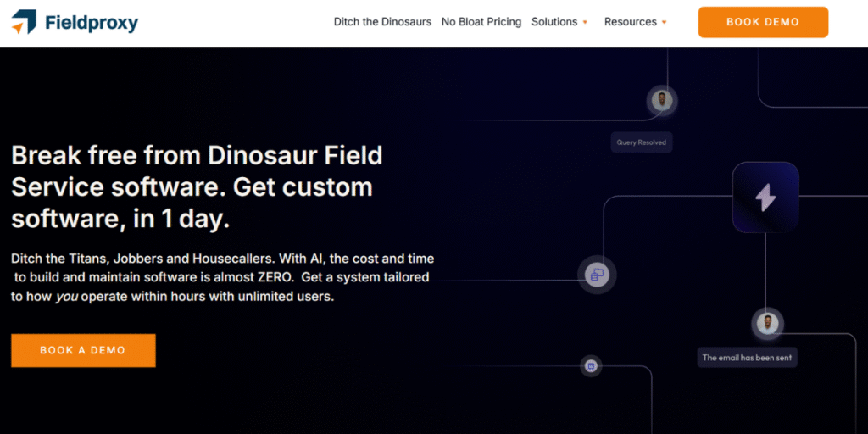Expand the Solutions dropdown arrow

coord(585,23)
